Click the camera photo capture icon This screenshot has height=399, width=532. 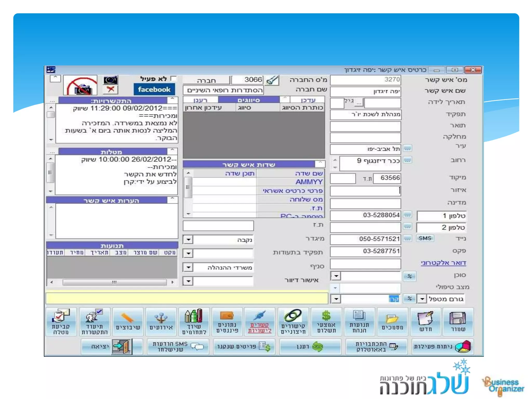point(110,80)
